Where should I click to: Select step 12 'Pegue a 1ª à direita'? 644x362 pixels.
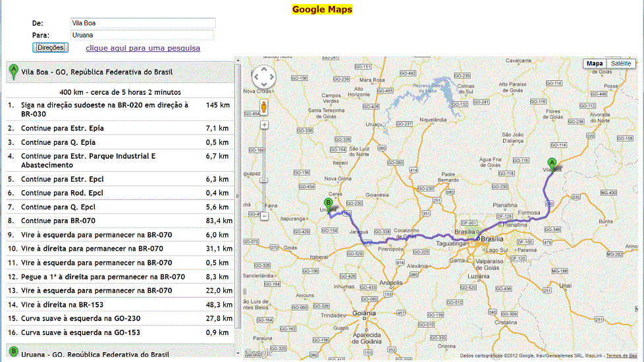(121, 276)
